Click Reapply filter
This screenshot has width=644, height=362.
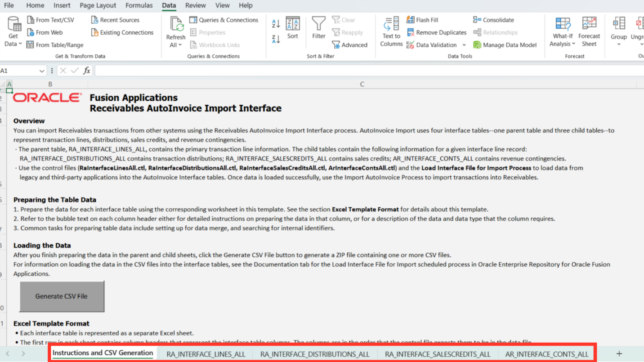coord(348,32)
